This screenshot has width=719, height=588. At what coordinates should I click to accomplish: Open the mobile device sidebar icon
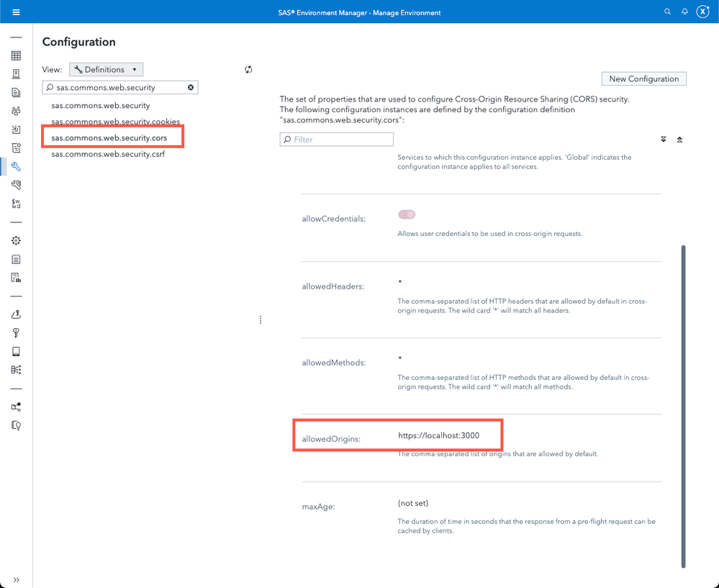coord(16,351)
